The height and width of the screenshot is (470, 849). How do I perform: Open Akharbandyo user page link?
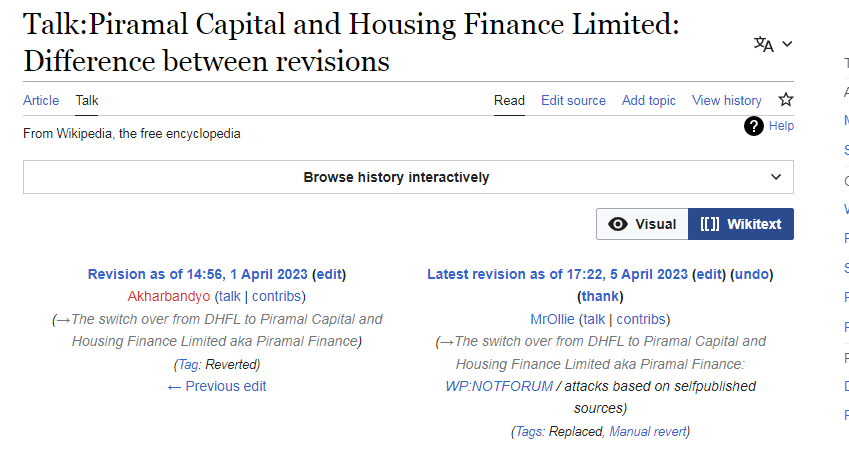tap(169, 296)
